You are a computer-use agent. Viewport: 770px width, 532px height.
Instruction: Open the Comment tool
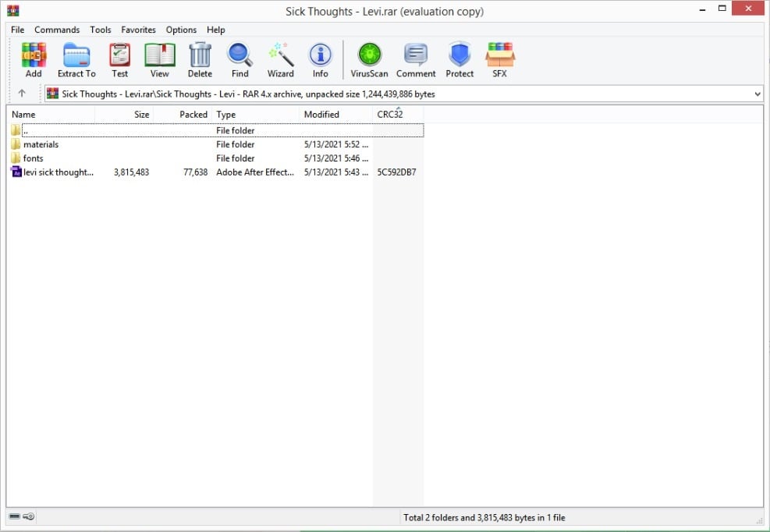[x=416, y=55]
